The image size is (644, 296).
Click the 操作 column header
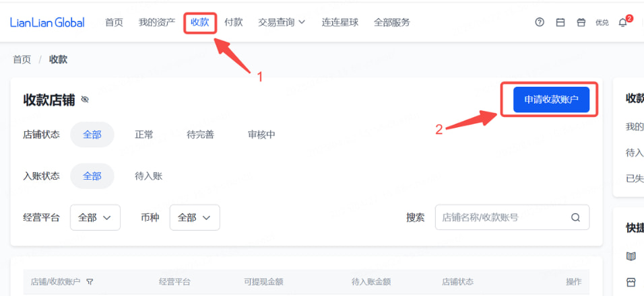pyautogui.click(x=574, y=282)
